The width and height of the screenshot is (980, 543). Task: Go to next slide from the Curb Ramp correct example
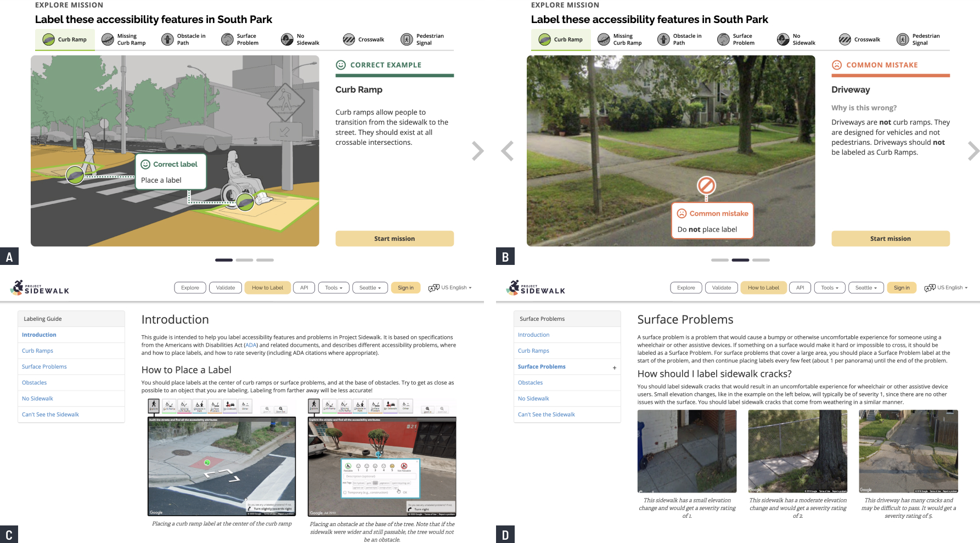click(x=478, y=151)
